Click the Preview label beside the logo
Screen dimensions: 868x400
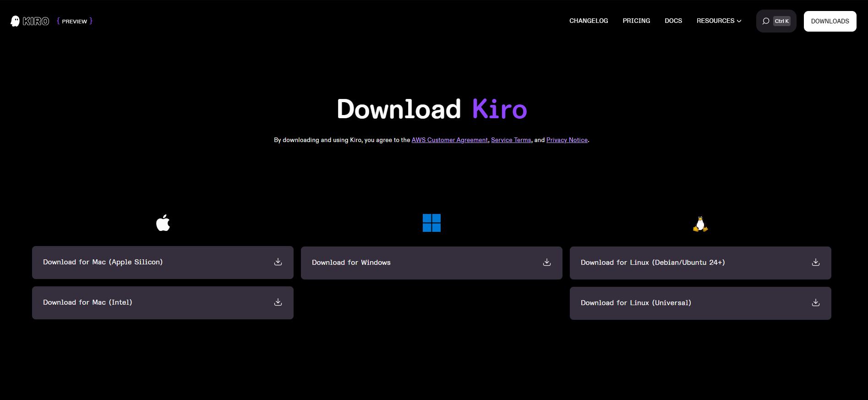[75, 22]
